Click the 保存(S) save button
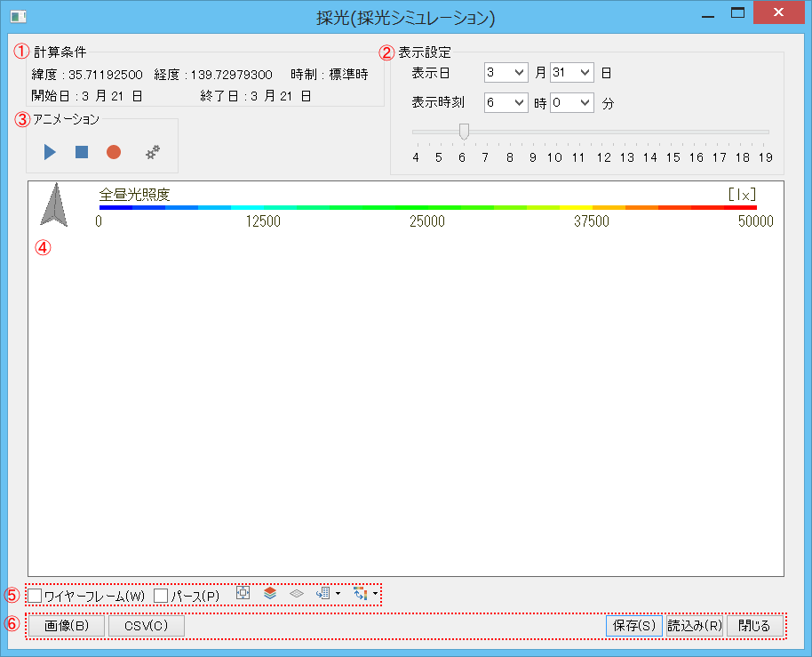 pyautogui.click(x=634, y=626)
